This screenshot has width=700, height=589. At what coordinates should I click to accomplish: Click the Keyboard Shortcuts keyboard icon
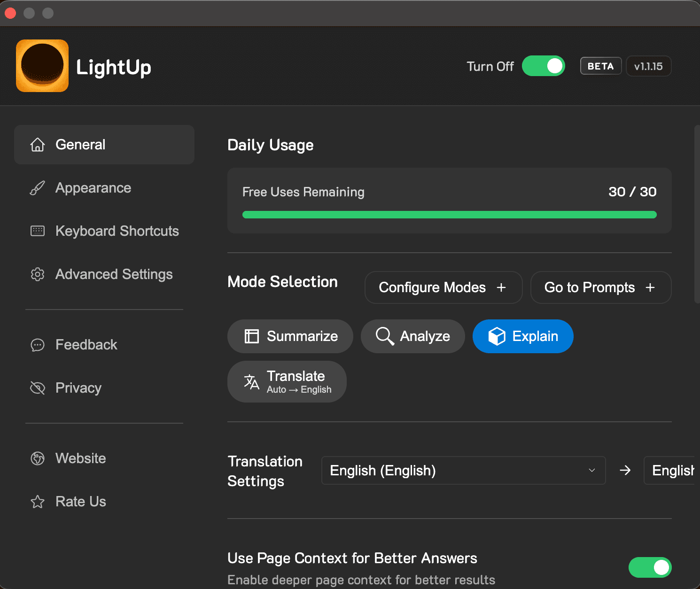click(x=37, y=231)
